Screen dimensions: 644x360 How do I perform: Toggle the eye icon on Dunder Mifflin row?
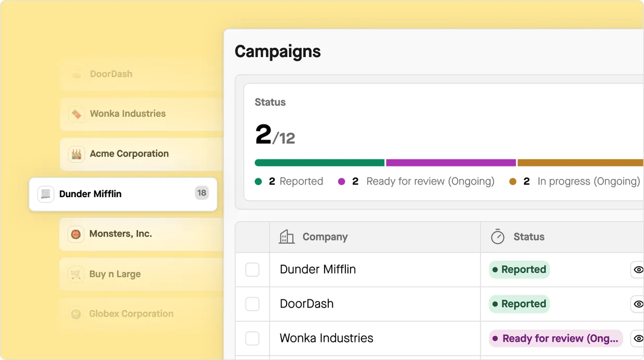[x=638, y=270]
